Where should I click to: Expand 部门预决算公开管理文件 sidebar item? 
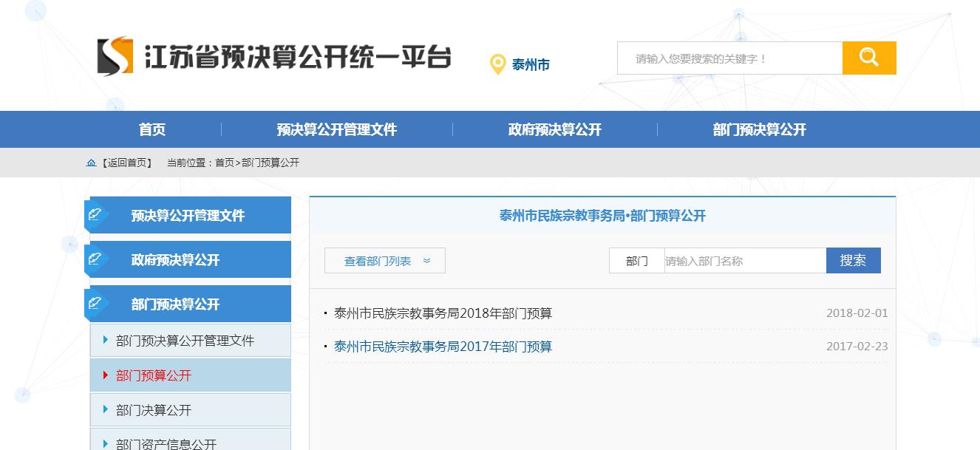[x=185, y=341]
